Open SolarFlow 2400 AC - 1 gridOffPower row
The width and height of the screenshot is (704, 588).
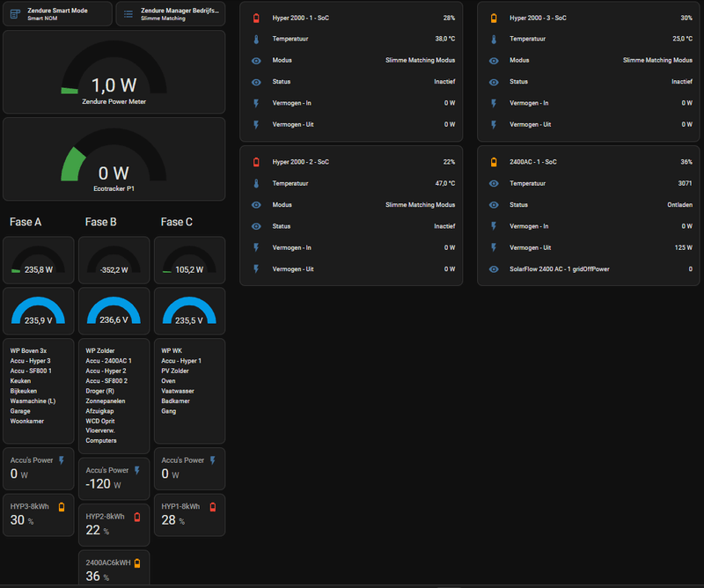tap(589, 269)
